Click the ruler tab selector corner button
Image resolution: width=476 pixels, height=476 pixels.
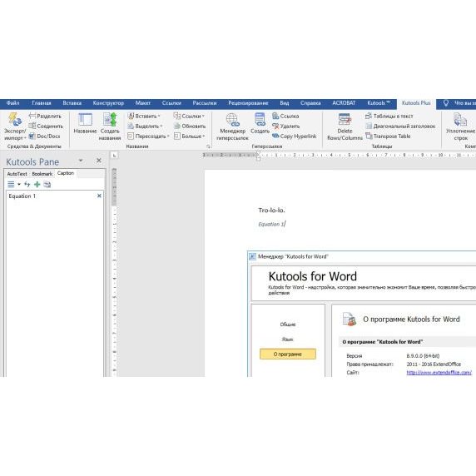click(114, 155)
